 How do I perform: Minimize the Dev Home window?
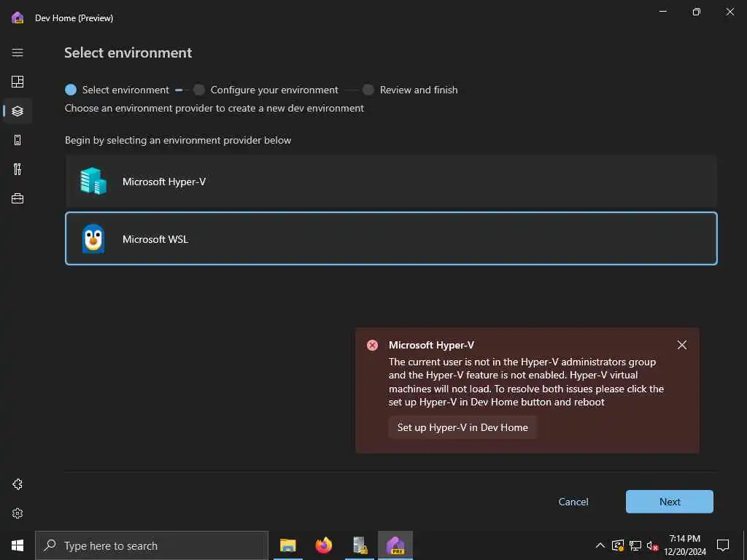662,12
